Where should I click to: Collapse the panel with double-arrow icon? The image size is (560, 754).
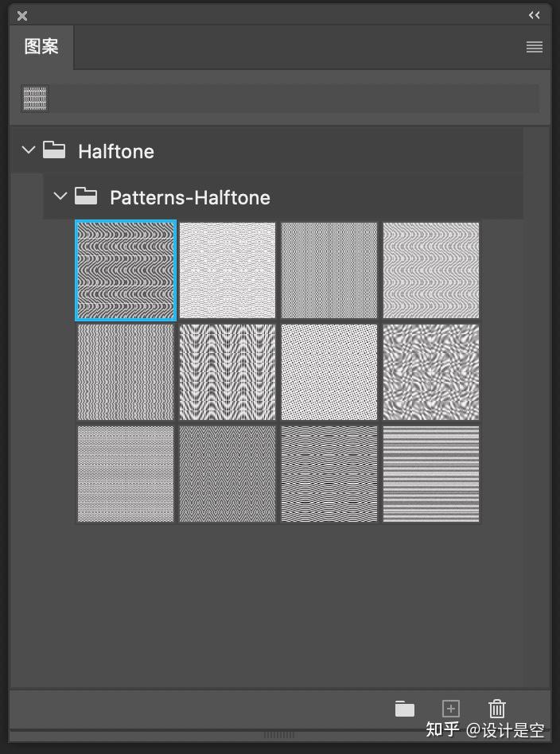click(534, 15)
